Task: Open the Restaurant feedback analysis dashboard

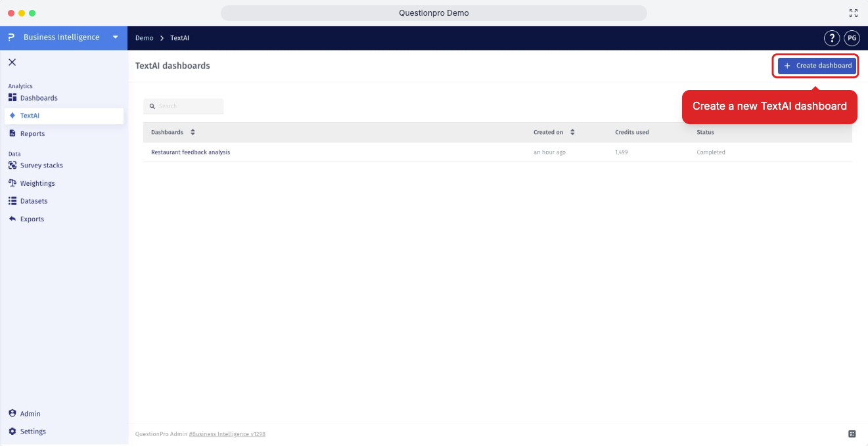Action: 191,152
